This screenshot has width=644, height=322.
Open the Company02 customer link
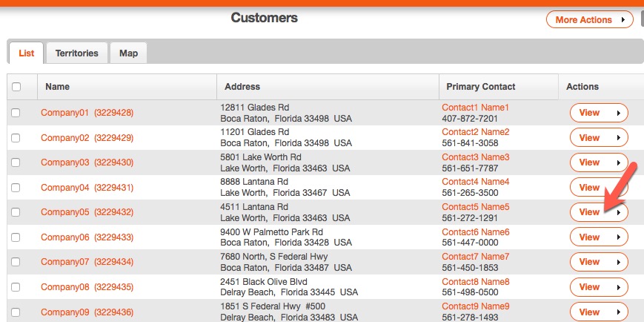tap(87, 138)
